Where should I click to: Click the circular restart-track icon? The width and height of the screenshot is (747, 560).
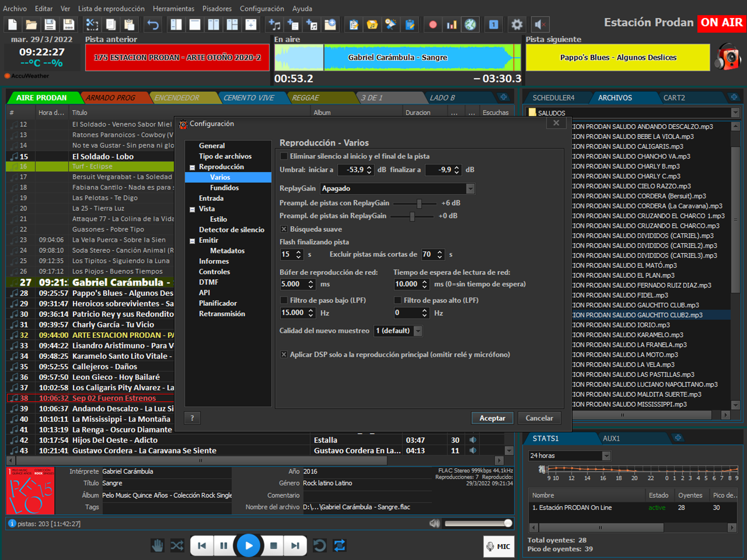coord(320,545)
